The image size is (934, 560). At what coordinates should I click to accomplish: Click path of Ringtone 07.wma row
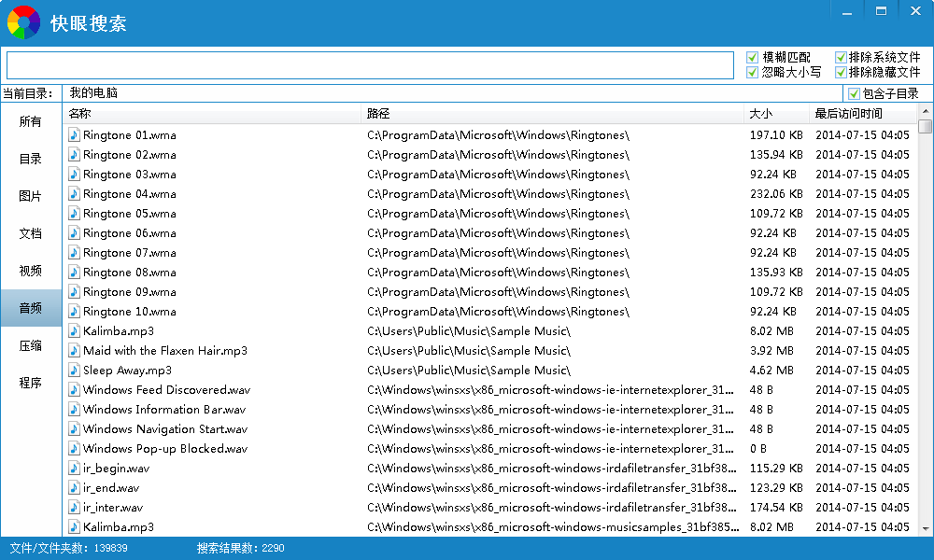pyautogui.click(x=498, y=253)
